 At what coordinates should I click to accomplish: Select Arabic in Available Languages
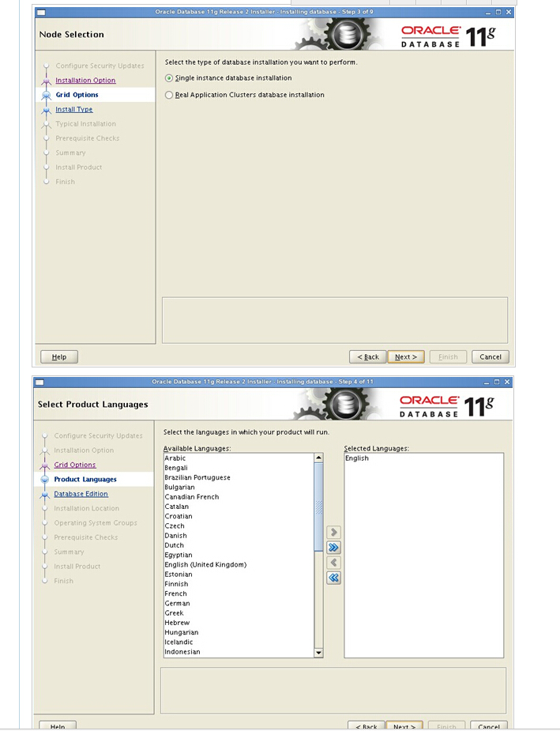[239, 458]
